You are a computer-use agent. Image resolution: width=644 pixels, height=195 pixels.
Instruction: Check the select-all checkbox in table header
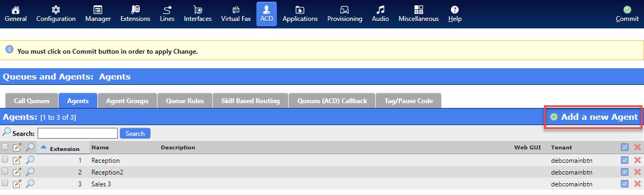click(5, 147)
